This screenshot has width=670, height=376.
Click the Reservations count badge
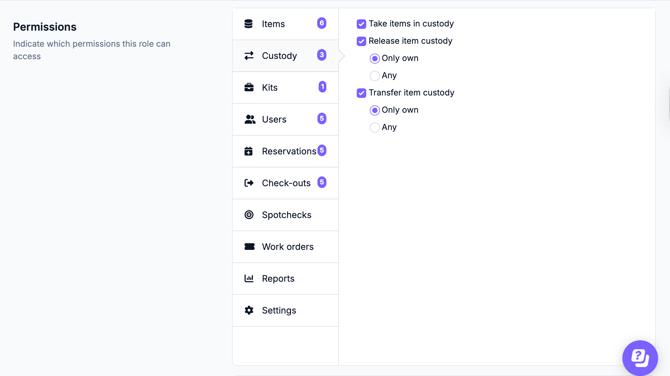pos(322,150)
